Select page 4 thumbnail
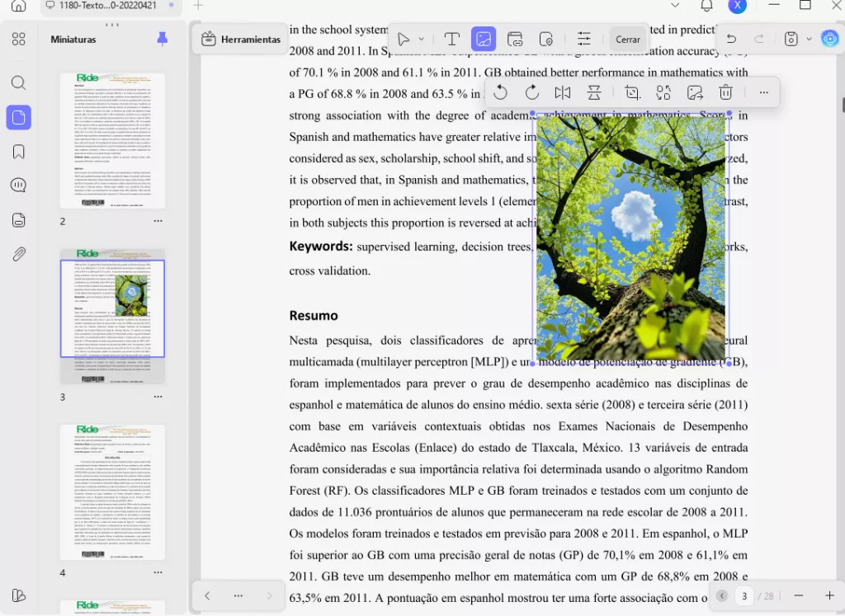 [x=112, y=491]
